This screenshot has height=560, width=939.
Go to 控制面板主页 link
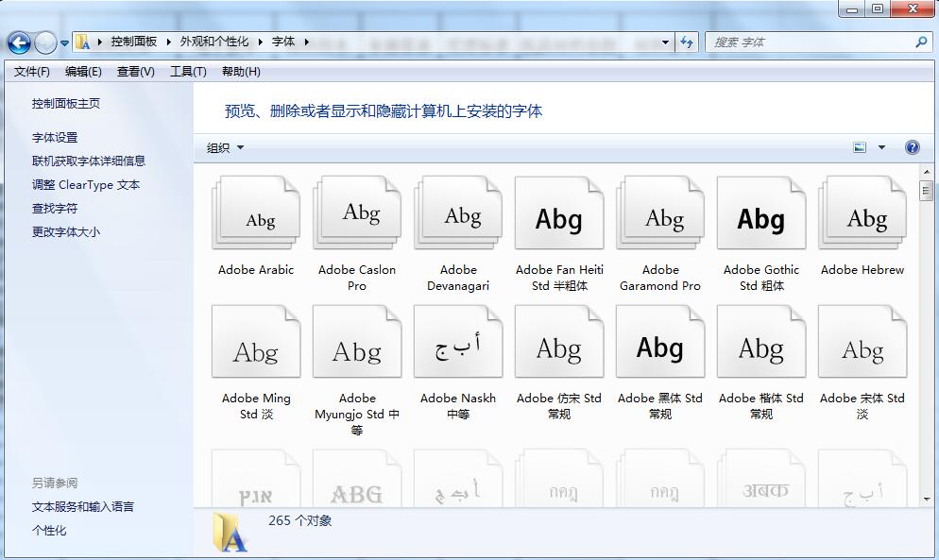coord(66,104)
